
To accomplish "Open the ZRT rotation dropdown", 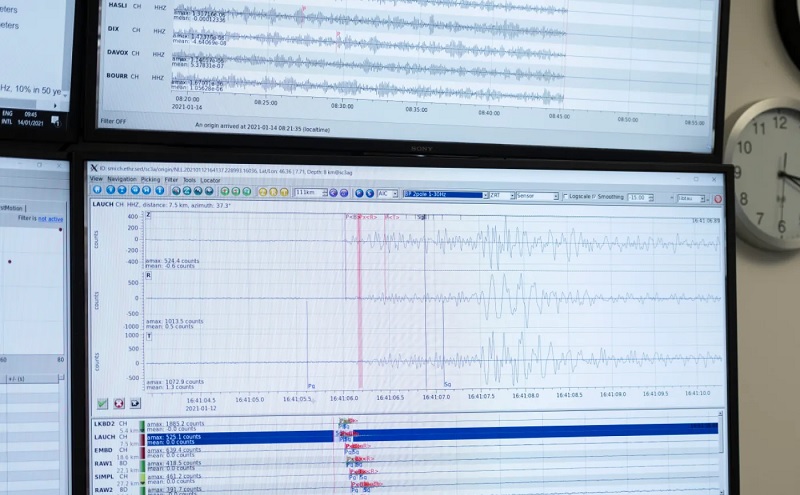I will pyautogui.click(x=502, y=195).
